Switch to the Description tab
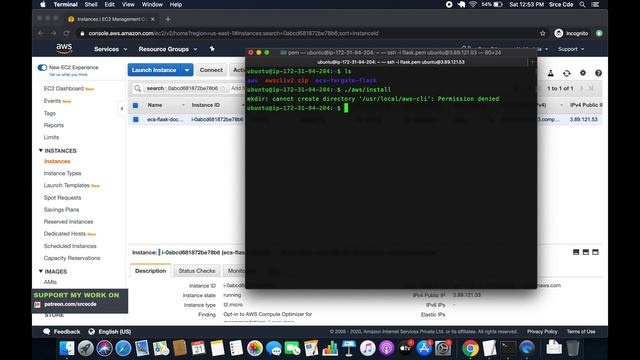The height and width of the screenshot is (360, 640). point(151,271)
